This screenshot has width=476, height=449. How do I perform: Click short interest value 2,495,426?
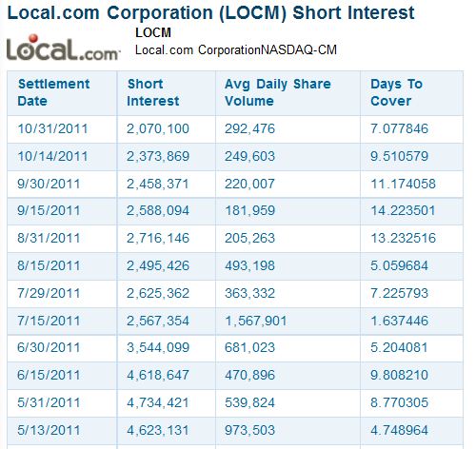pos(158,265)
